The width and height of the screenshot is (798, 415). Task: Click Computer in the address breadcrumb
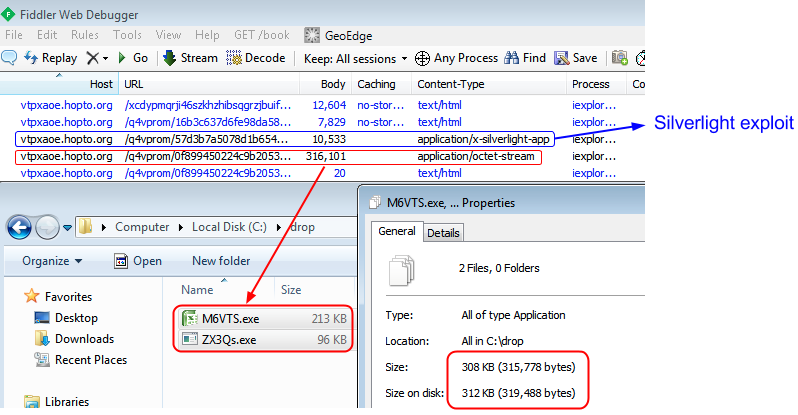point(142,227)
